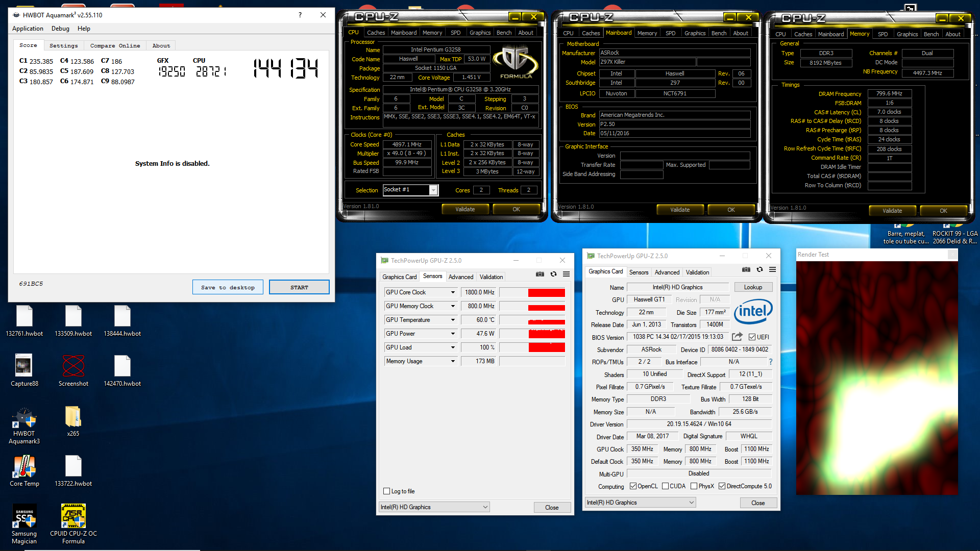Expand GPU Memory Clock sensor dropdown
Image resolution: width=980 pixels, height=551 pixels.
tap(453, 306)
